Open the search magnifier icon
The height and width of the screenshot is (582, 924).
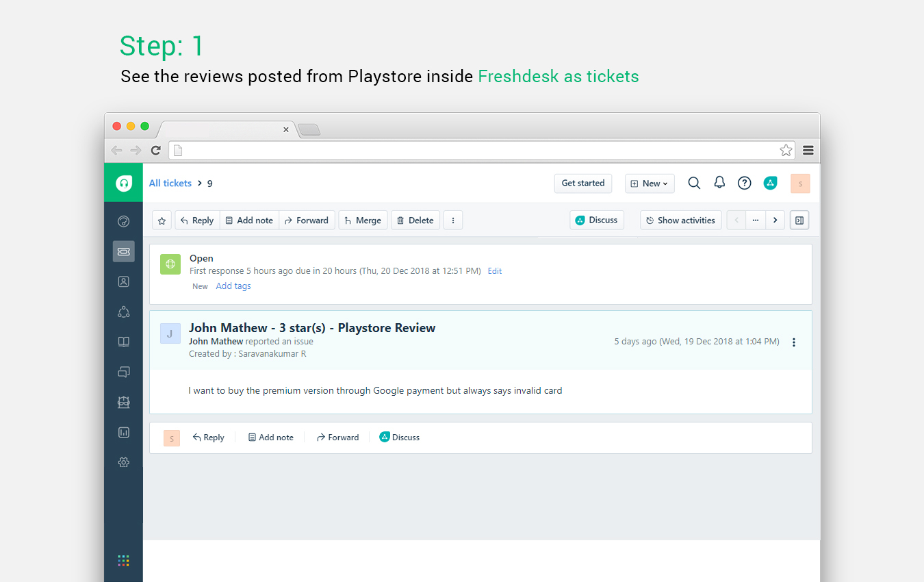(x=694, y=183)
